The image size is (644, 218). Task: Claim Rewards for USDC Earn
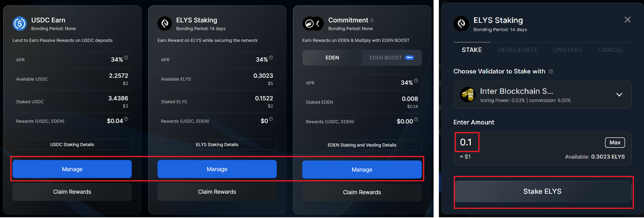point(72,192)
